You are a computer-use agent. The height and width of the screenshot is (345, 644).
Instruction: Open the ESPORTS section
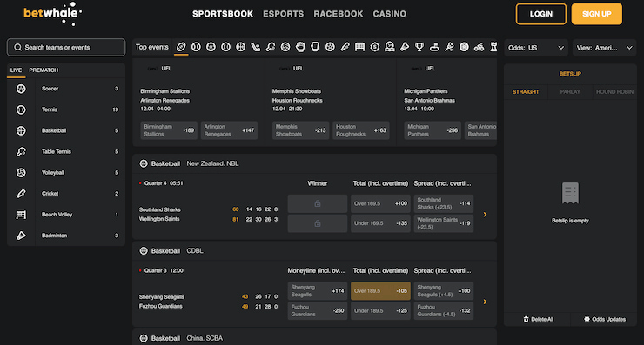(284, 14)
